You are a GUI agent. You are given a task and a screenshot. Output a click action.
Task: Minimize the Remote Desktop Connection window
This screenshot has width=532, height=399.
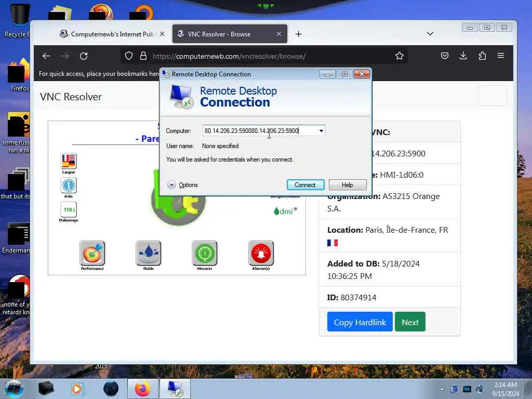click(x=327, y=74)
